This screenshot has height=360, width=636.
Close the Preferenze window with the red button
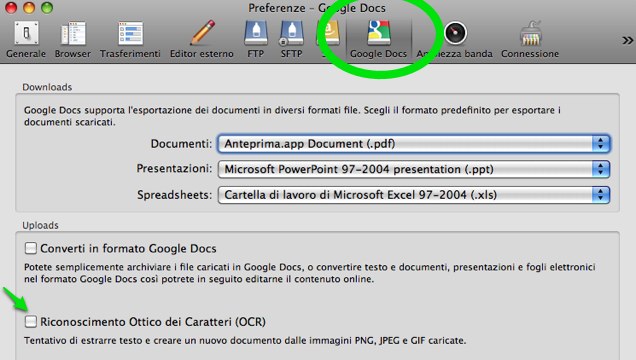click(x=11, y=7)
